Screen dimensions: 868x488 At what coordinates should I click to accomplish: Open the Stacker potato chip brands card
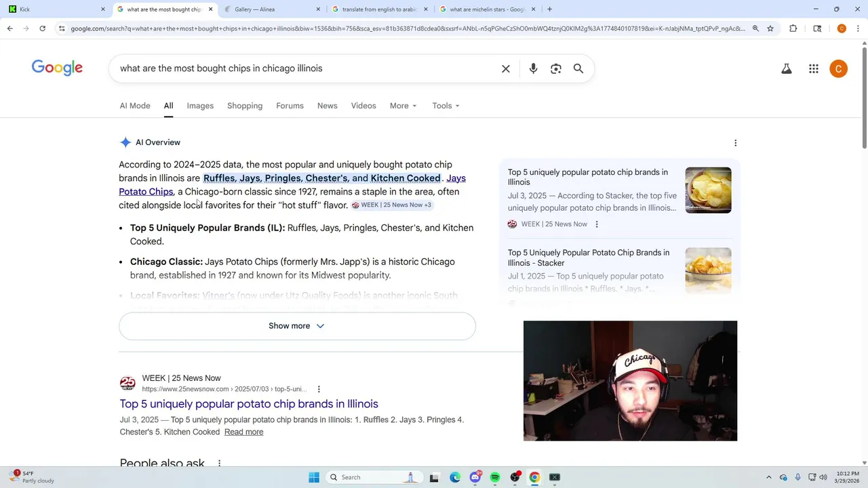tap(589, 258)
